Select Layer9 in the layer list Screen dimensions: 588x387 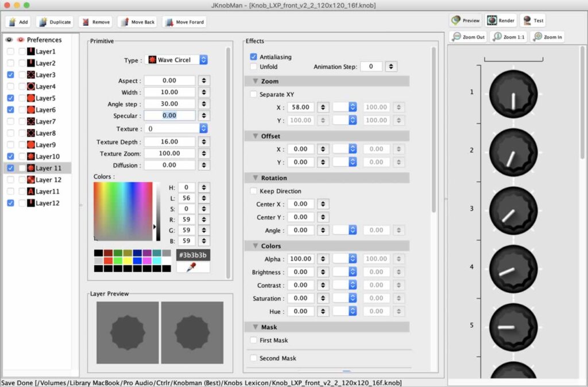pos(45,145)
